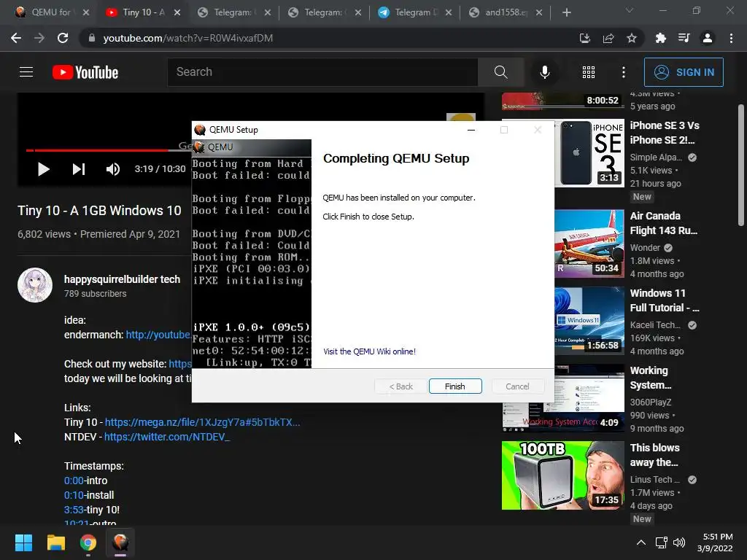Go forward in Chrome
The width and height of the screenshot is (747, 560).
click(x=39, y=38)
